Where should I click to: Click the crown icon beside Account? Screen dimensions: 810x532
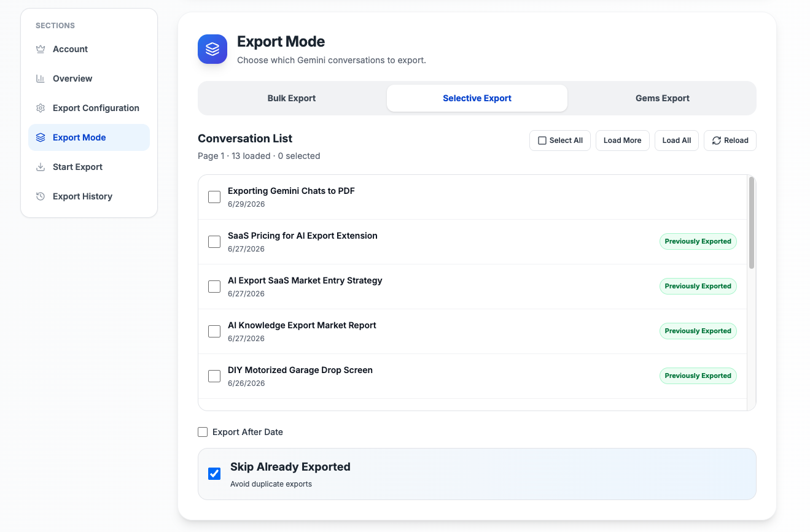coord(41,49)
